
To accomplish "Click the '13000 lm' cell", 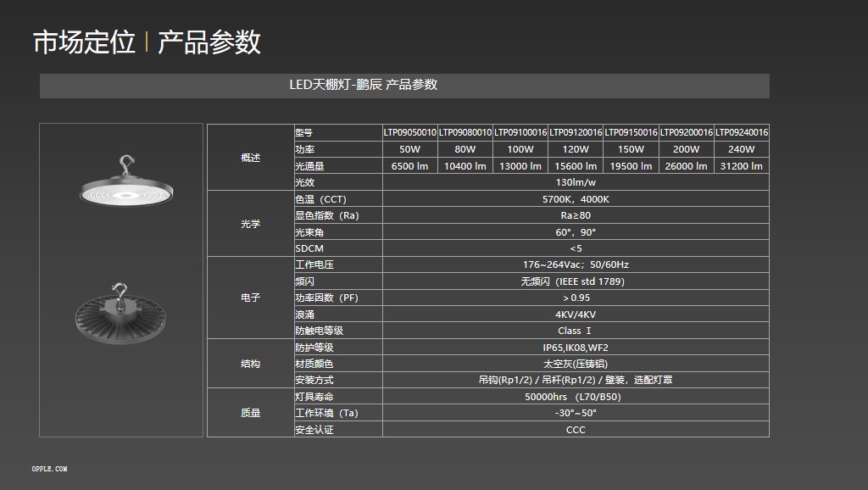I will [x=520, y=166].
